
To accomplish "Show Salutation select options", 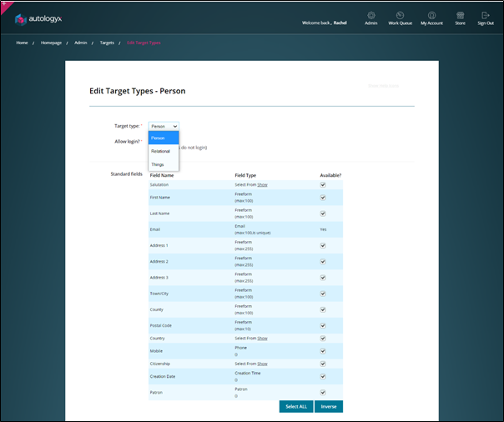I will (x=262, y=184).
